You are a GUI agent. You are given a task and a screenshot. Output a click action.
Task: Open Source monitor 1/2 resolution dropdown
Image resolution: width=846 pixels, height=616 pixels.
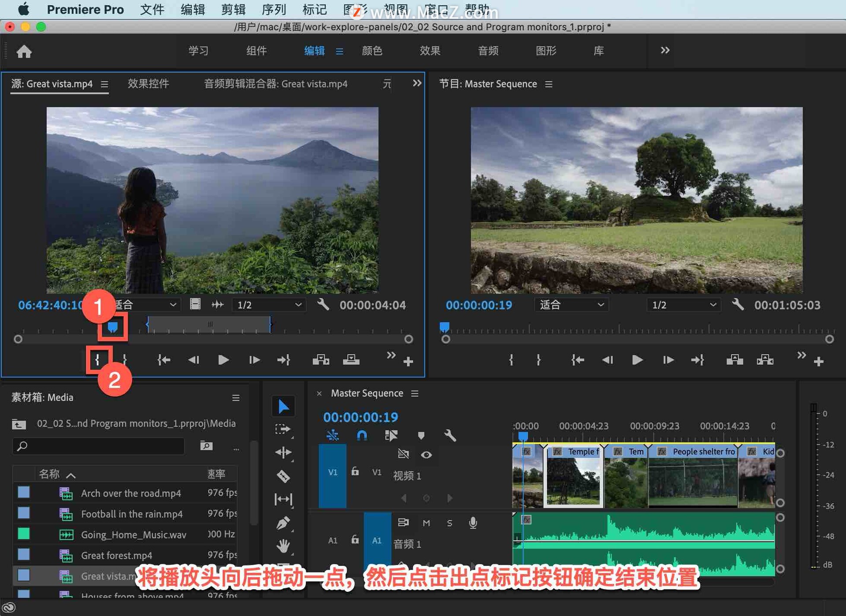pos(269,305)
